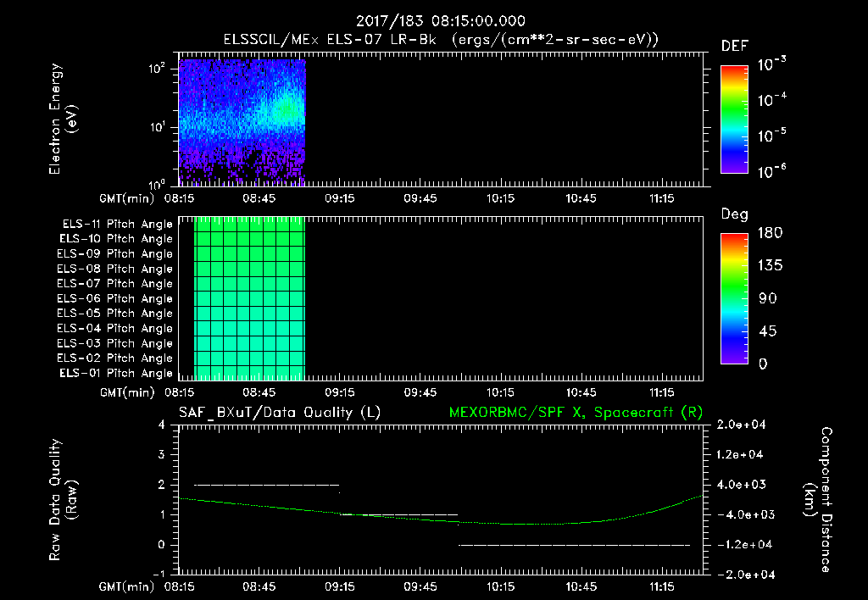Click the Component Distance (km) axis label
Screen dimensions: 868x600
click(818, 500)
